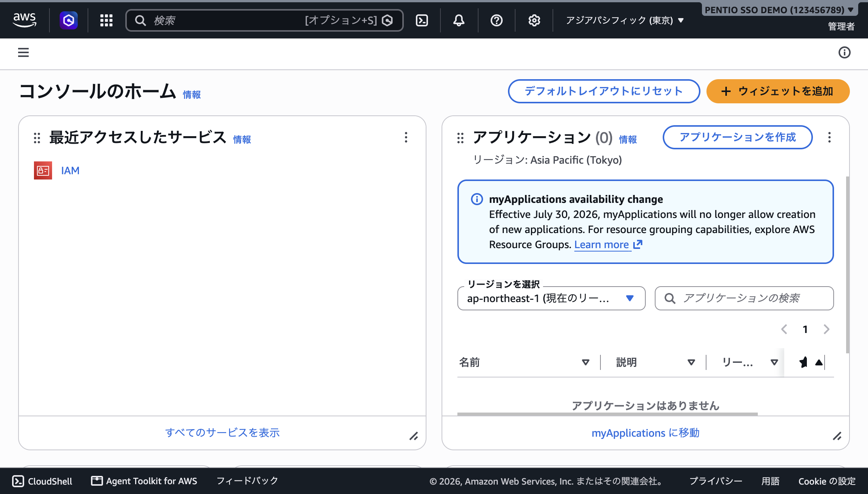Open the settings gear menu
Screen dimensions: 868x494
pos(534,20)
